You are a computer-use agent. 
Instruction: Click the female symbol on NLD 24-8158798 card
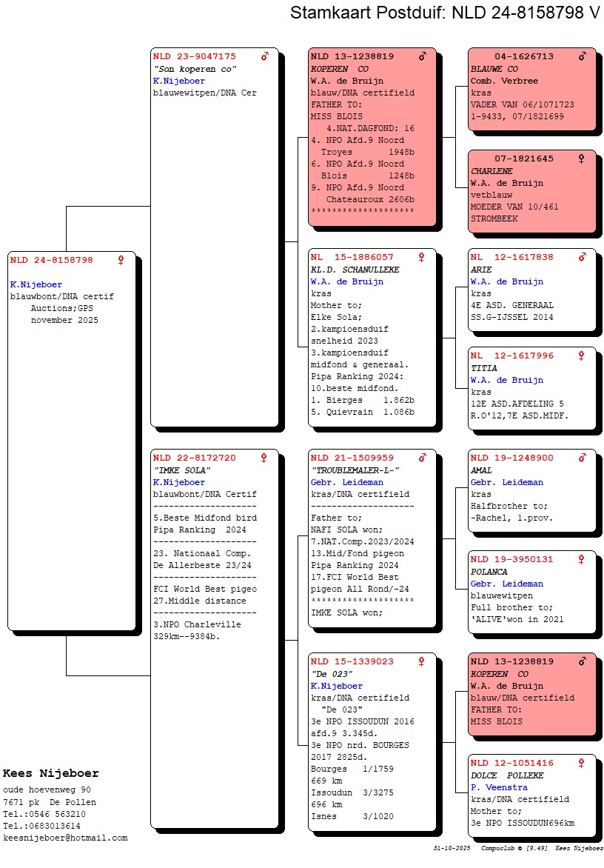click(121, 260)
